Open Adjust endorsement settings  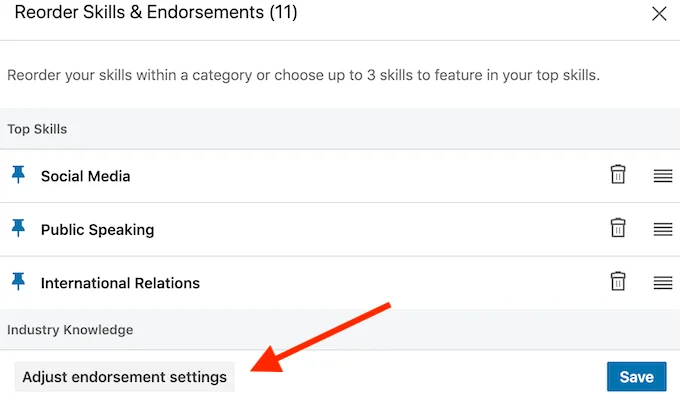[125, 377]
